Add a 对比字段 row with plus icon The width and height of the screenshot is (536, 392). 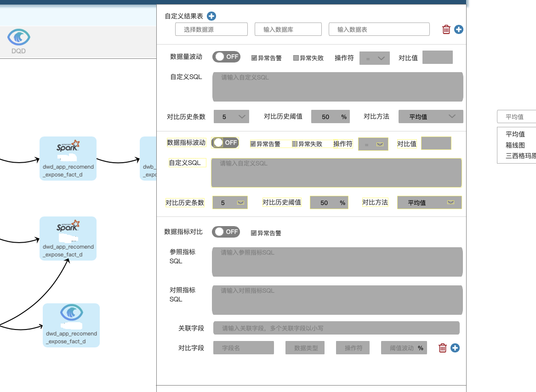[x=455, y=348]
